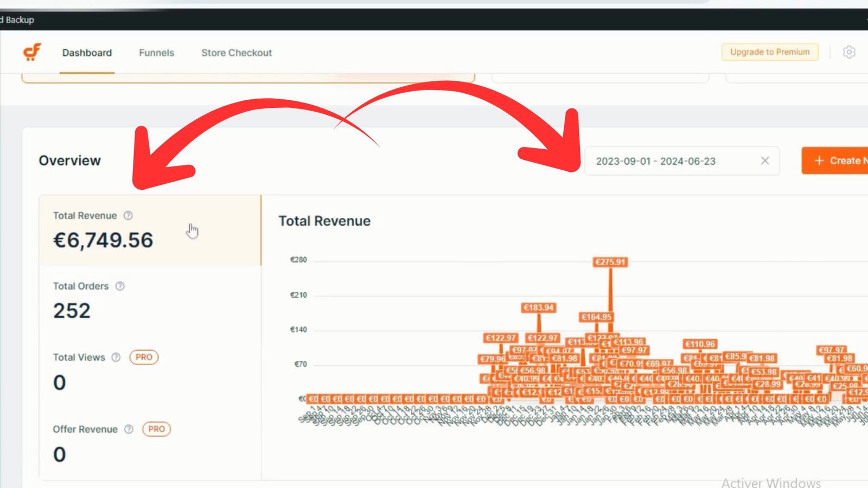Image resolution: width=868 pixels, height=488 pixels.
Task: Click the help icon beside Total Orders
Action: [x=120, y=286]
